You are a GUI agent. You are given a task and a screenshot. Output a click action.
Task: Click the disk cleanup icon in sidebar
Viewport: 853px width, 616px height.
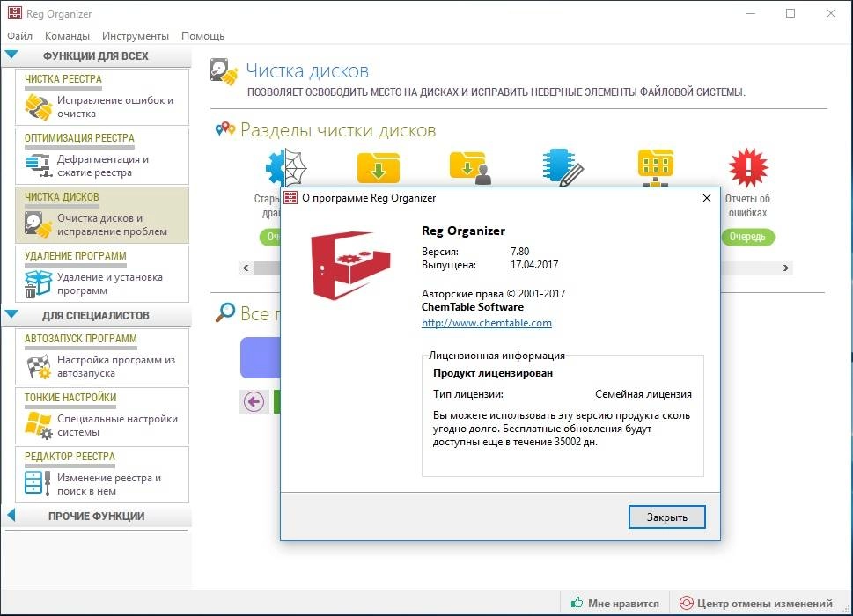click(38, 224)
